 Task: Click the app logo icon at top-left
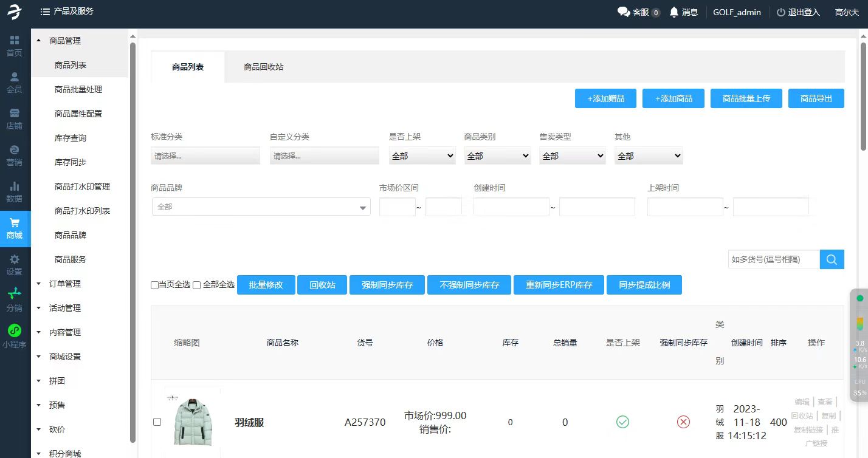point(15,12)
